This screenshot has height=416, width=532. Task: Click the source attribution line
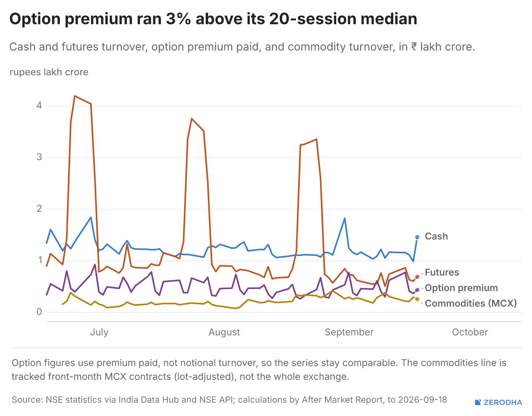229,400
